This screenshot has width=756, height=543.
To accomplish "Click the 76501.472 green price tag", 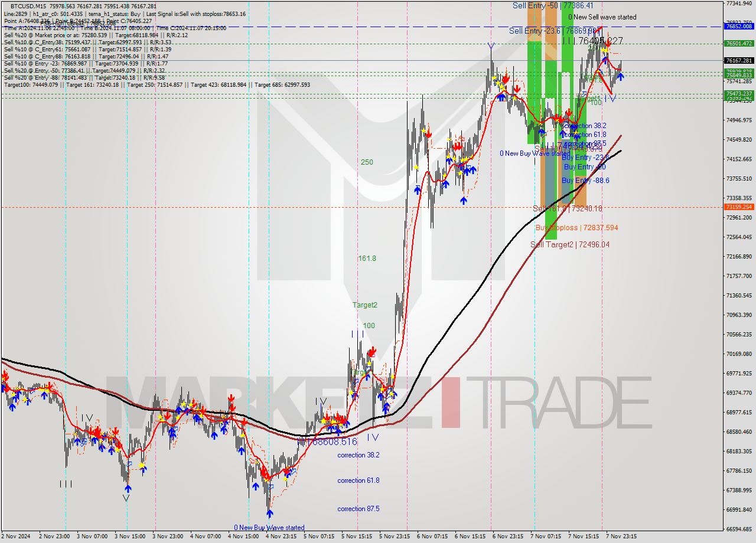I will coord(739,43).
